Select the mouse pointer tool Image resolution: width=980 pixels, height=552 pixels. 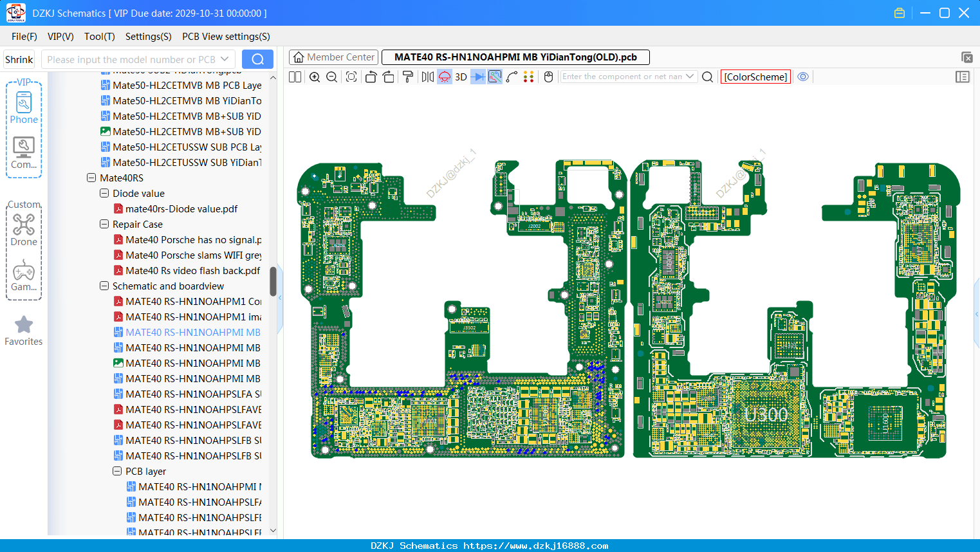548,77
